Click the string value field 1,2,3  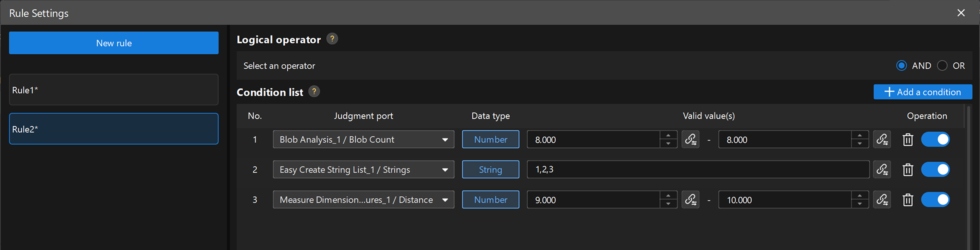coord(698,170)
